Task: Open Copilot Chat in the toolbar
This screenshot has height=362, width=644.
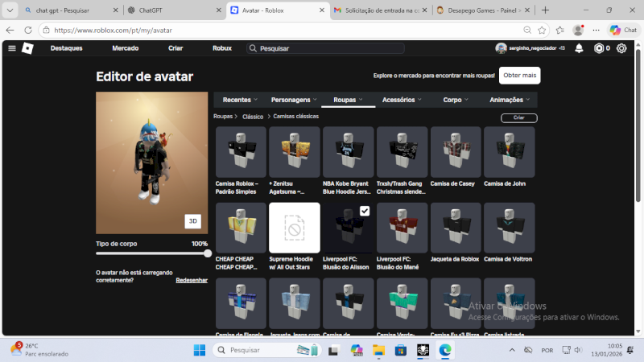Action: [x=623, y=30]
